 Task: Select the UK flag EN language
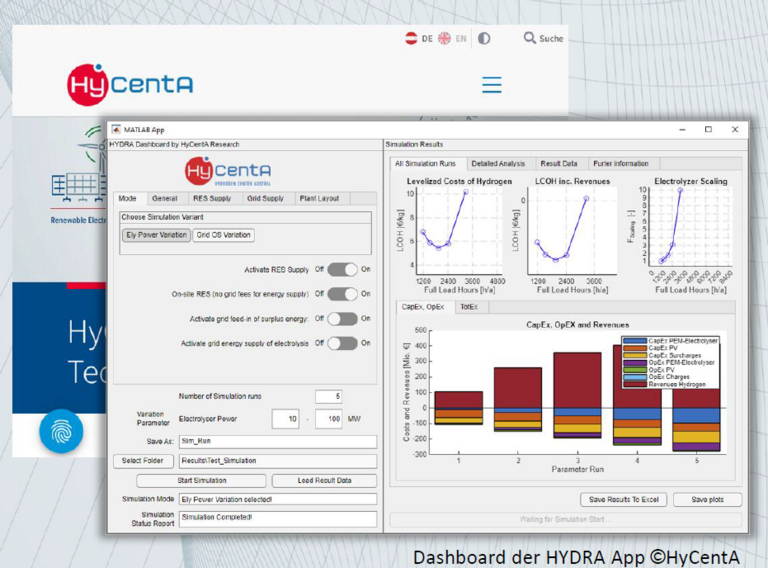coord(452,39)
